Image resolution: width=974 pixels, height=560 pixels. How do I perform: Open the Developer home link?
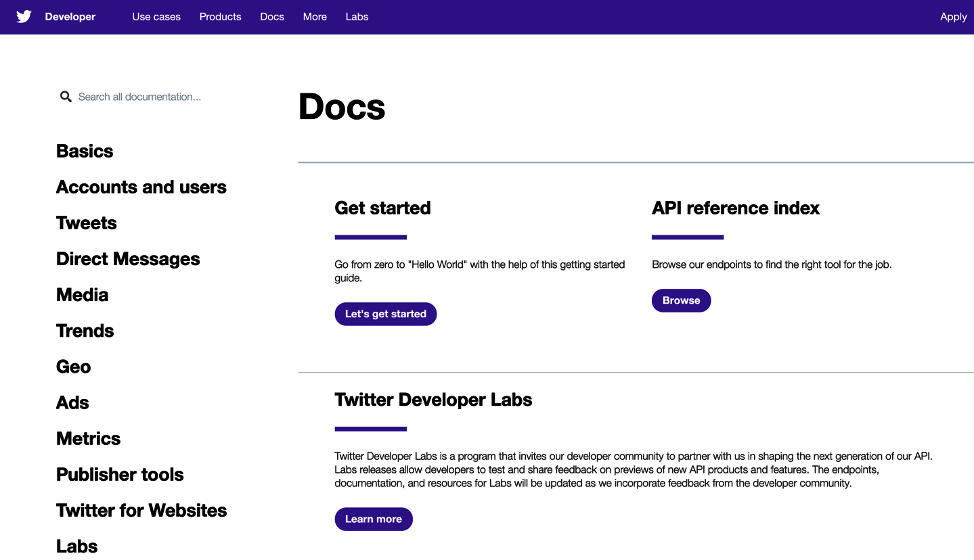70,17
